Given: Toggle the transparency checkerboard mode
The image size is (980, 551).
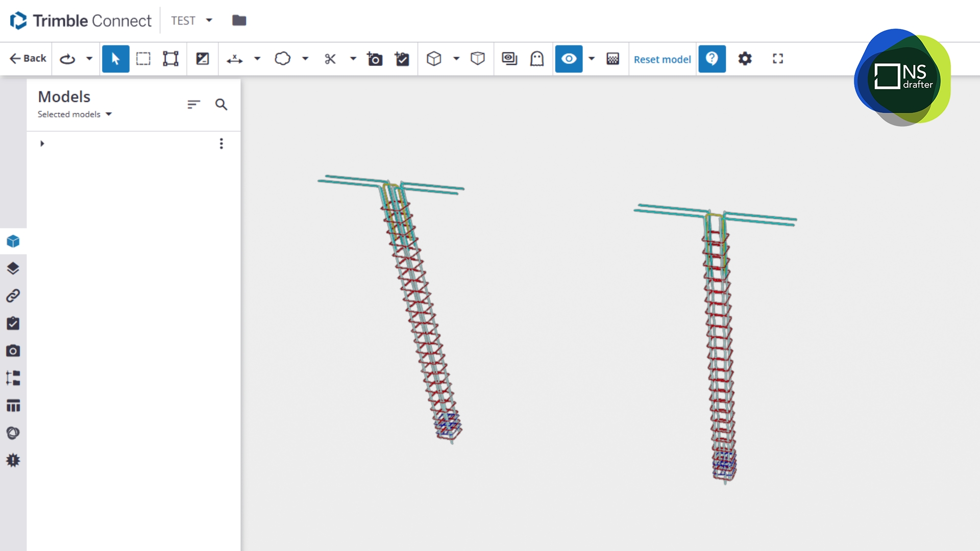Looking at the screenshot, I should coord(612,59).
